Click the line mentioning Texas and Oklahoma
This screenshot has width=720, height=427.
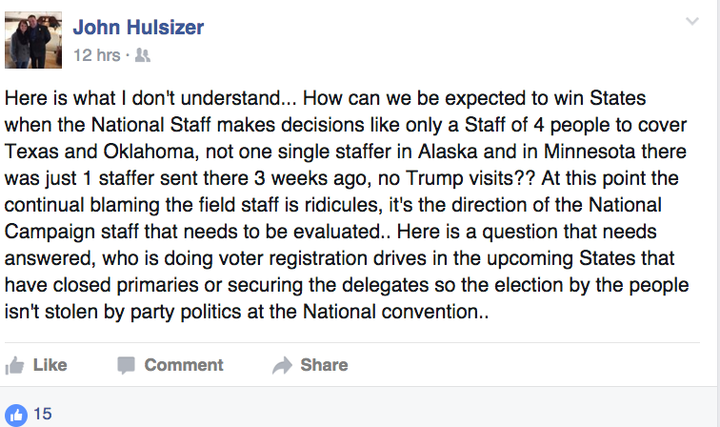pos(345,152)
